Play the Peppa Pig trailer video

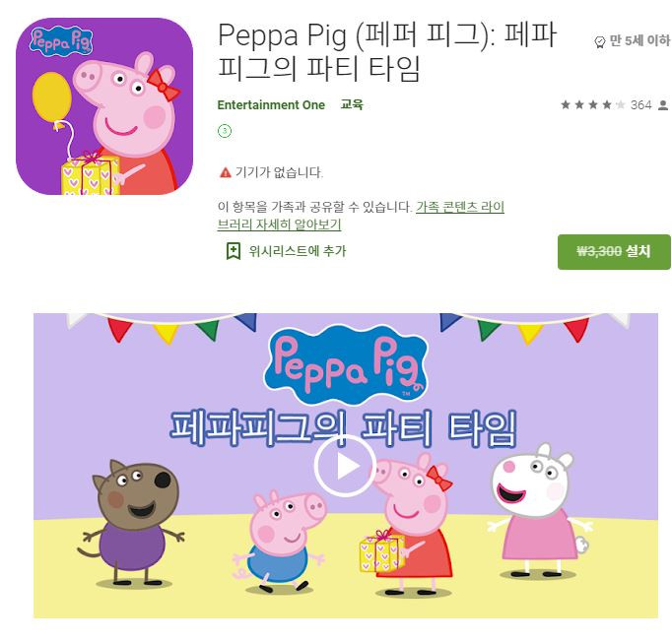click(345, 466)
